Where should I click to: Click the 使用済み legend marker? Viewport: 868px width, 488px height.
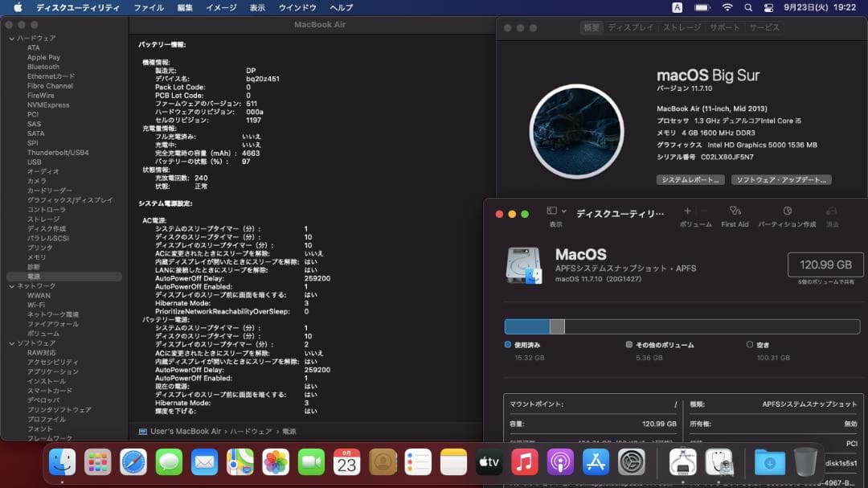click(x=506, y=343)
